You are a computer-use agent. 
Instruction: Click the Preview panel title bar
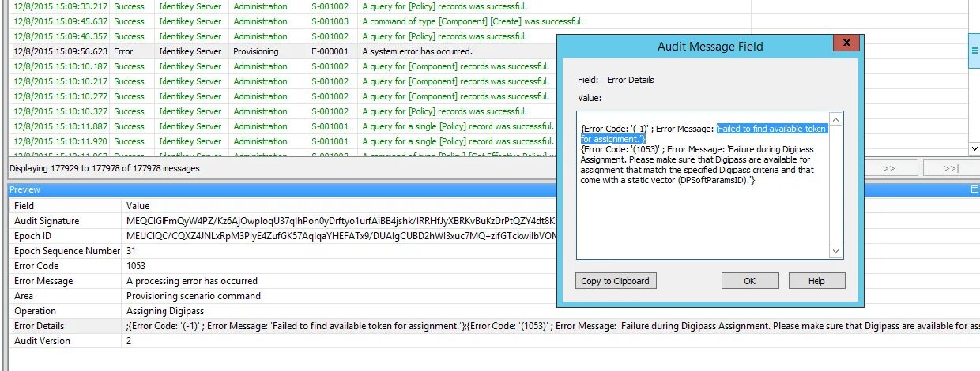tap(490, 189)
